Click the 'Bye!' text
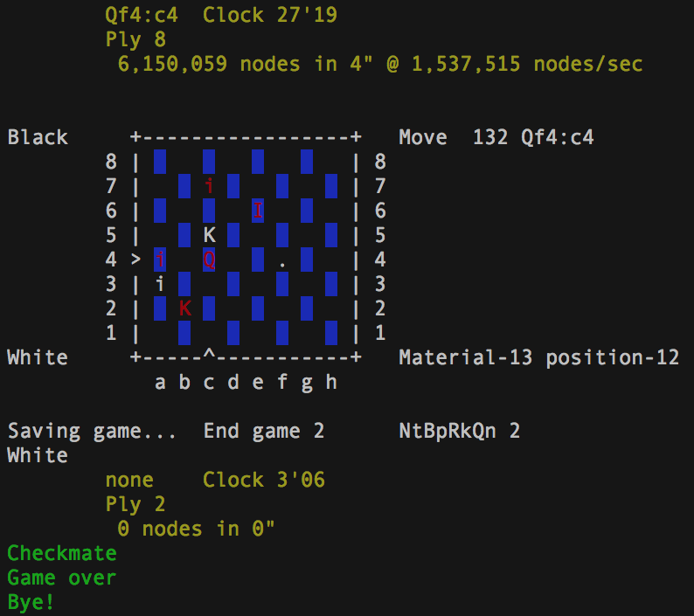Image resolution: width=694 pixels, height=616 pixels. tap(31, 602)
